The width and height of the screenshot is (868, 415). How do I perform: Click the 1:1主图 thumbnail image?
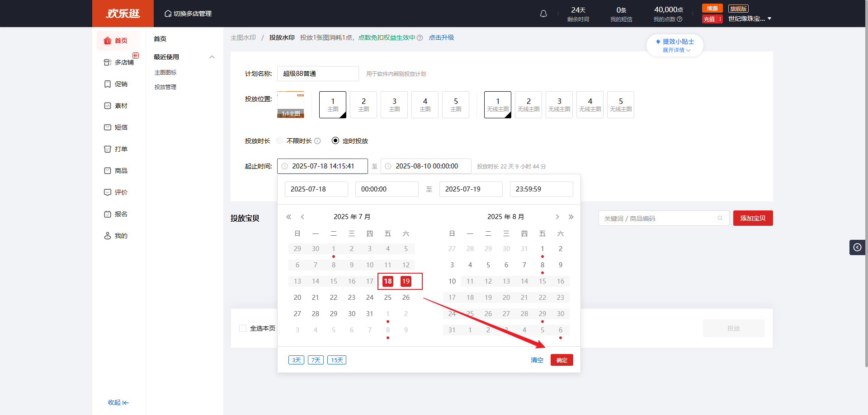290,105
